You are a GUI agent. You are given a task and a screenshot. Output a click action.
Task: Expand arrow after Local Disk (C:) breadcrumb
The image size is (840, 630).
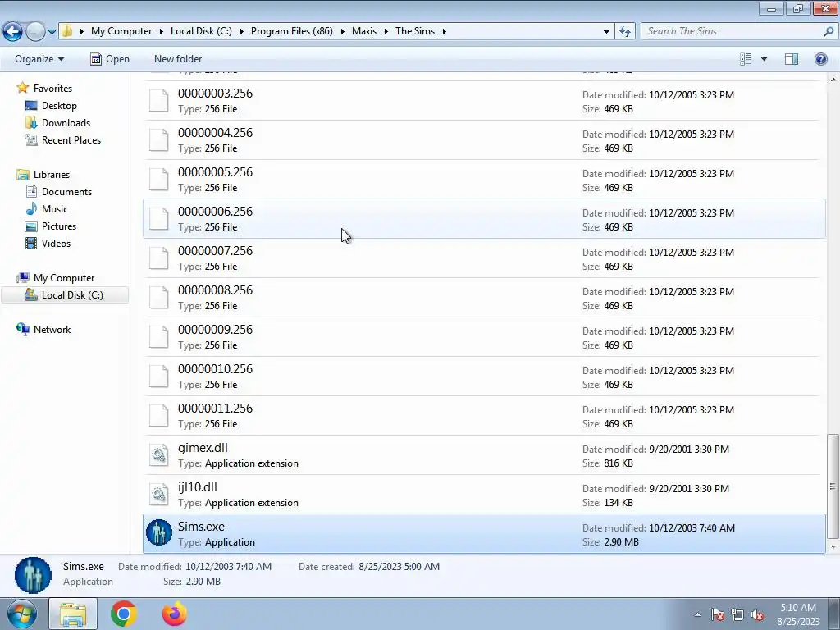[x=241, y=31]
